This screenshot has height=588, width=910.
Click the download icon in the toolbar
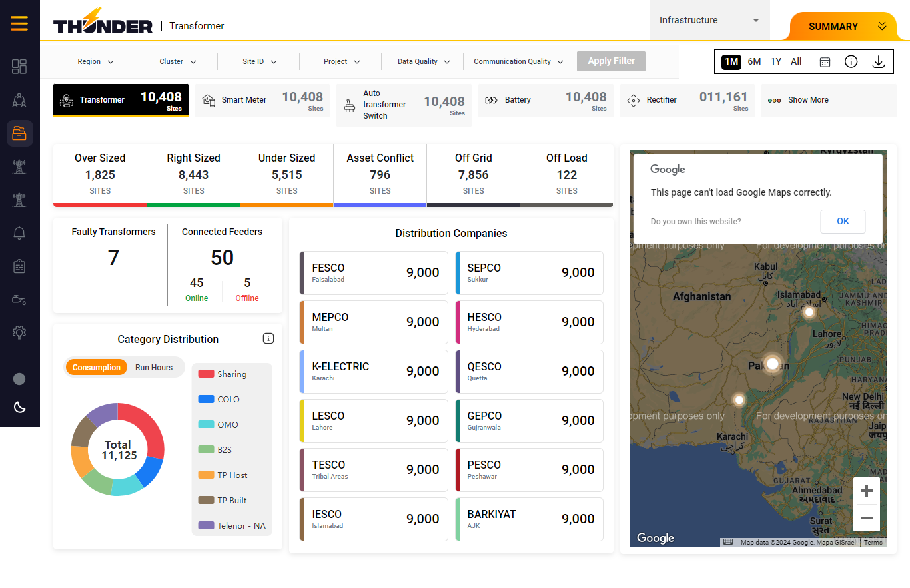[x=879, y=62]
